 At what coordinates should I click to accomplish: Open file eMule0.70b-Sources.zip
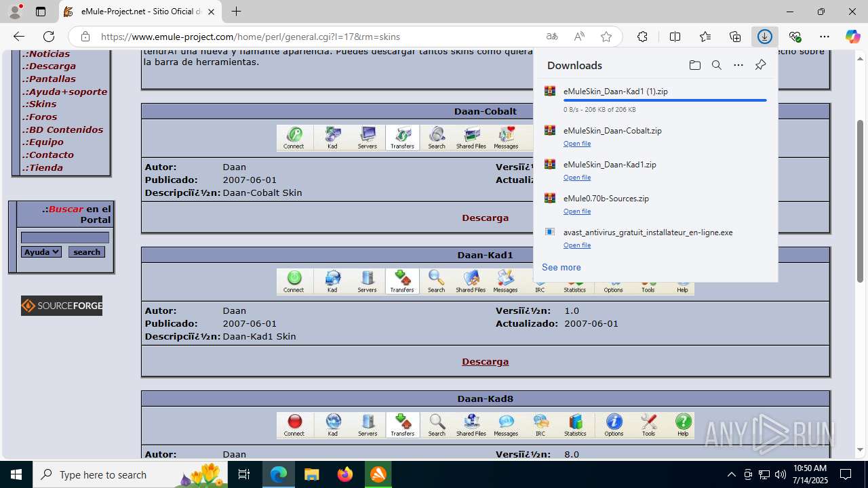[x=577, y=211]
